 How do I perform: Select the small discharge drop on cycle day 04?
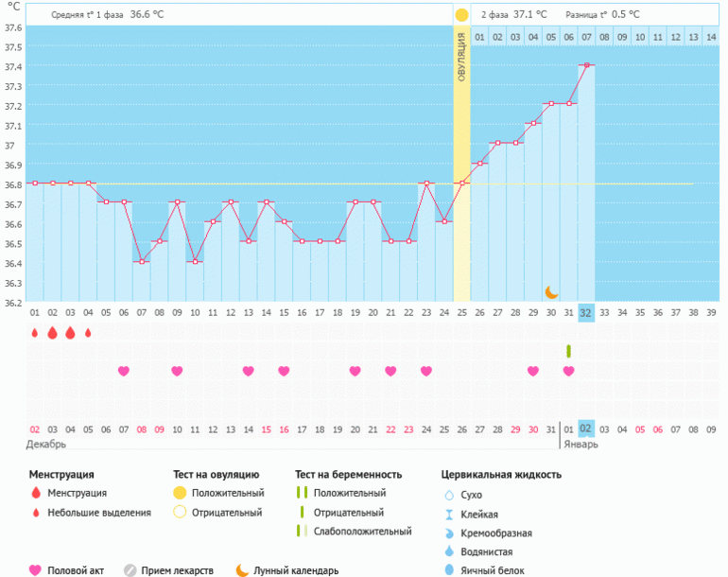tap(88, 333)
